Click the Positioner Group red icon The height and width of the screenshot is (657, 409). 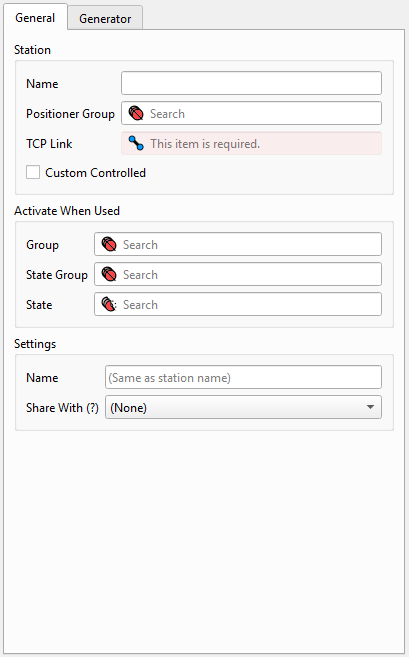point(136,114)
